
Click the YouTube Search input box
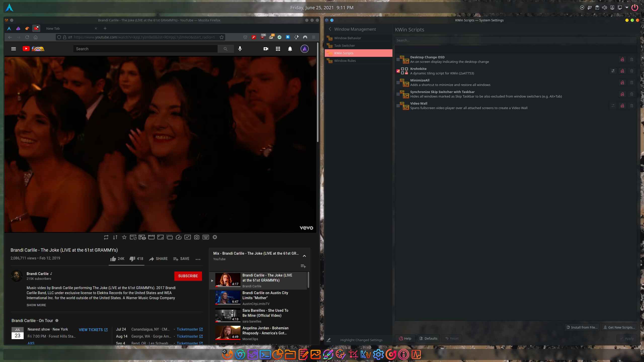click(x=145, y=49)
